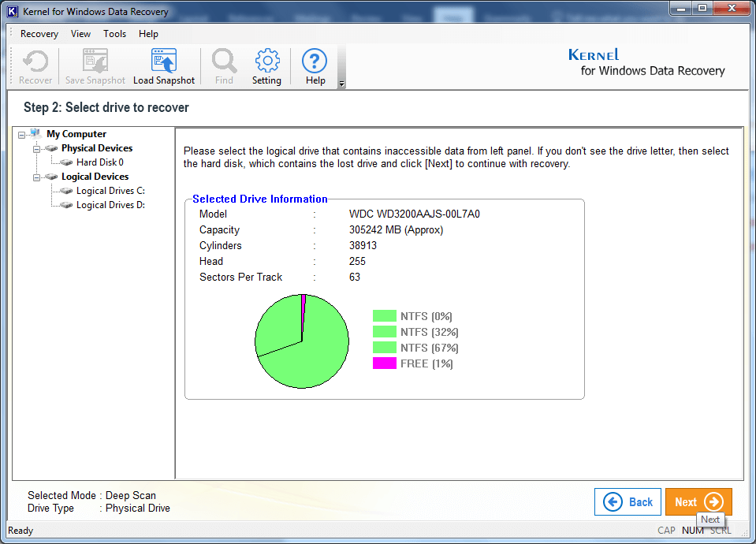
Task: Click capacity value 305242 MB (Approx)
Action: 396,230
